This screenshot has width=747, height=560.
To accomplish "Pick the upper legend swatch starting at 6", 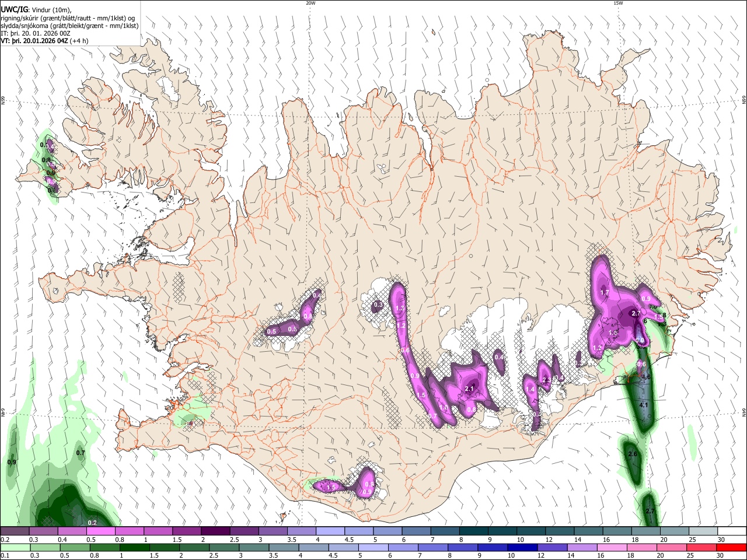I will (417, 531).
